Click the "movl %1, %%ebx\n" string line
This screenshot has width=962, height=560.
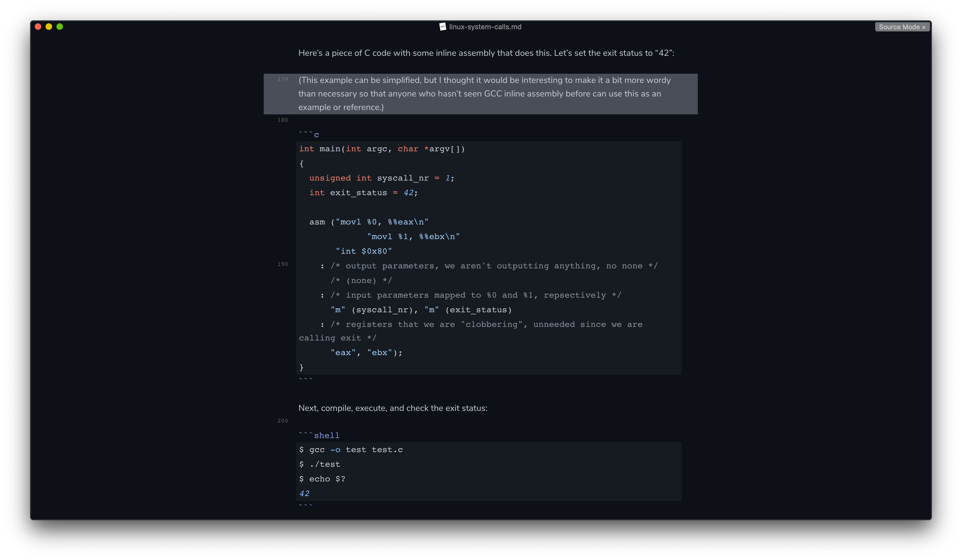pos(413,237)
